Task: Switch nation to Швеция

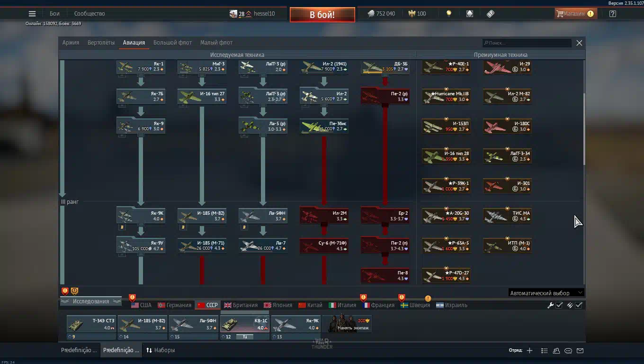Action: [415, 305]
